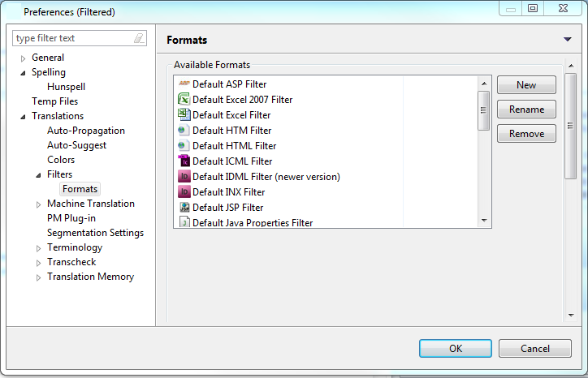
Task: Click the New format button
Action: (526, 85)
